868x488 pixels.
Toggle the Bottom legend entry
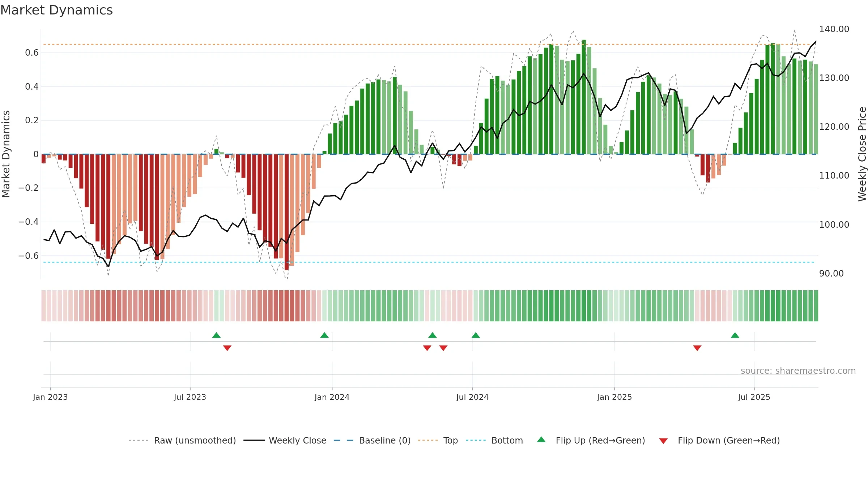507,440
